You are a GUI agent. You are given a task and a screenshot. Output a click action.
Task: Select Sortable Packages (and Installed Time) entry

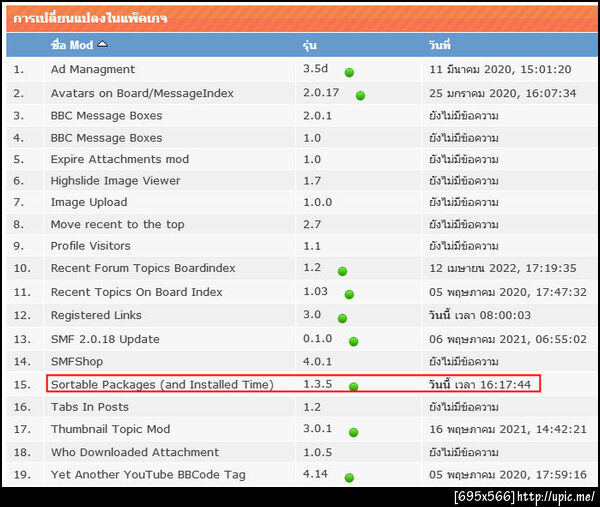162,384
